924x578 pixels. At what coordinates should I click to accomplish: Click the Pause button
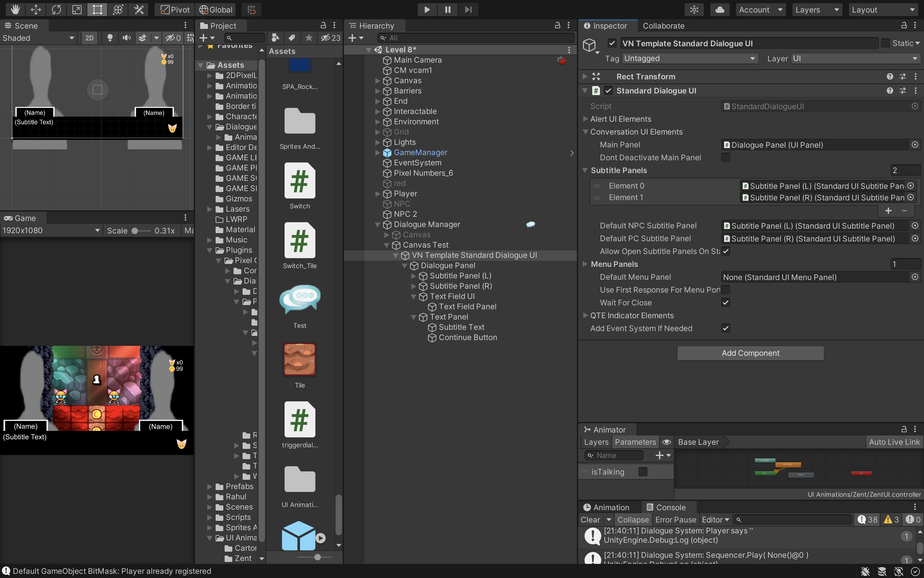tap(448, 10)
